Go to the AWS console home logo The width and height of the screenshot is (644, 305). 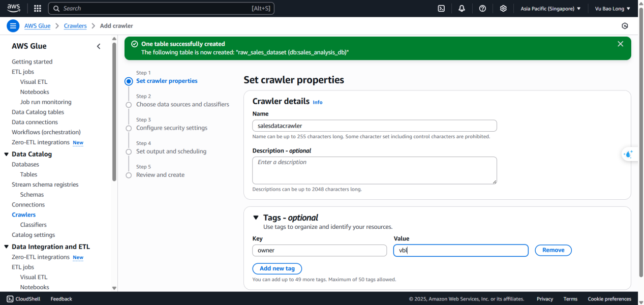point(14,8)
